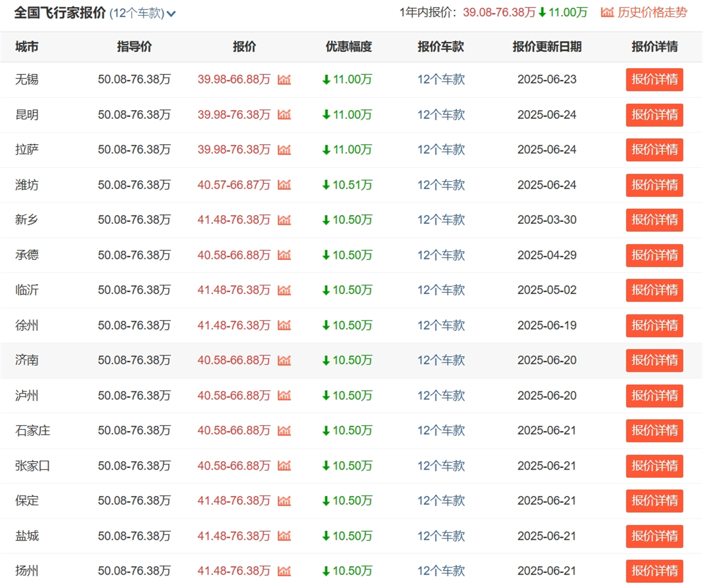Viewport: 703px width, 588px height.
Task: Click 报价详情 button for 泸州
Action: click(654, 396)
